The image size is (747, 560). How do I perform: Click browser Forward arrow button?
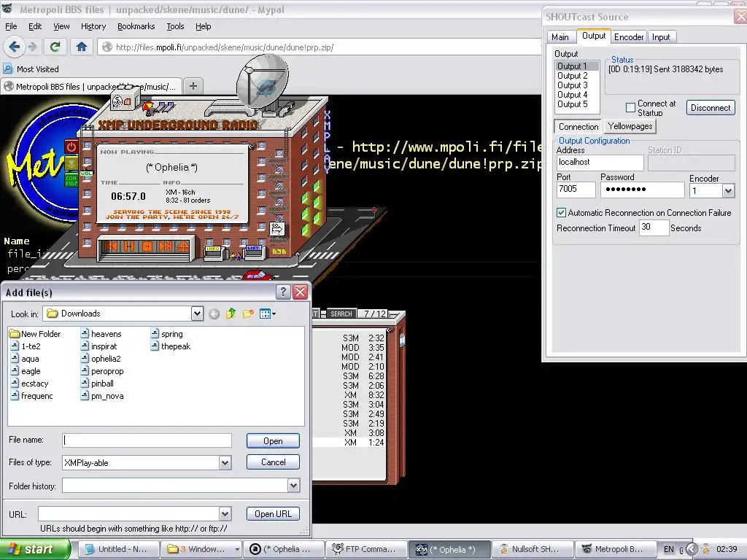pyautogui.click(x=32, y=47)
